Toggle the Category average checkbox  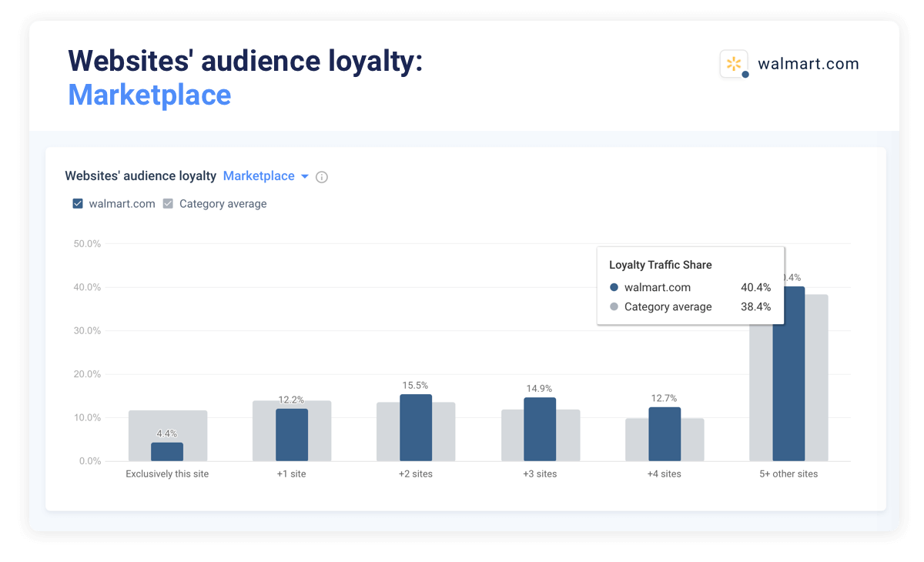pyautogui.click(x=168, y=204)
